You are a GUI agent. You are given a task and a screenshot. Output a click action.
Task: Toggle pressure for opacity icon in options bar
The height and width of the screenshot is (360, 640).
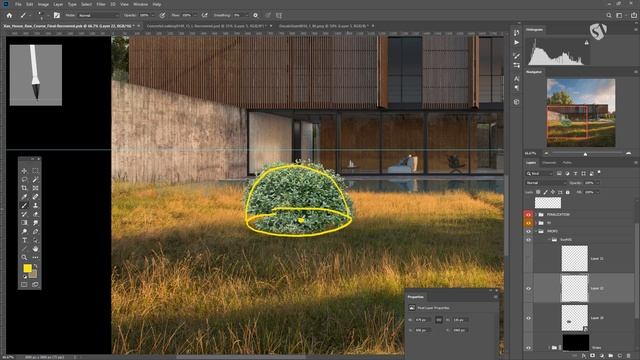[162, 15]
